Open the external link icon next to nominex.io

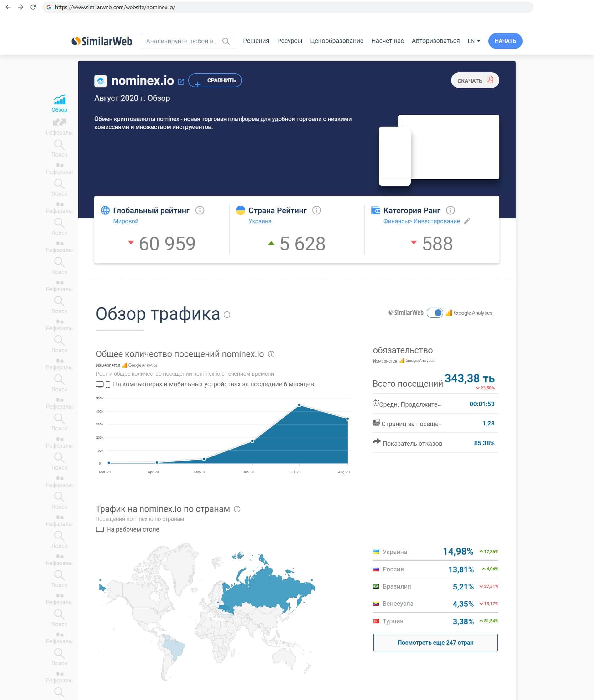181,81
